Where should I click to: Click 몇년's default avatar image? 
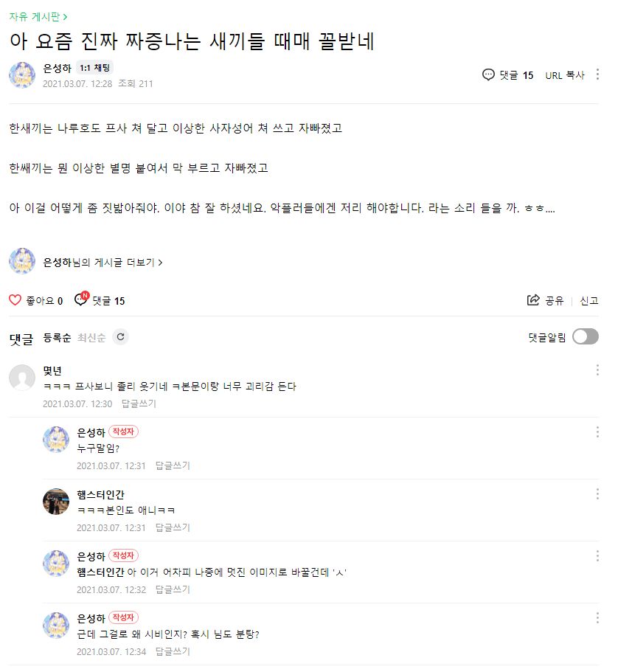22,378
